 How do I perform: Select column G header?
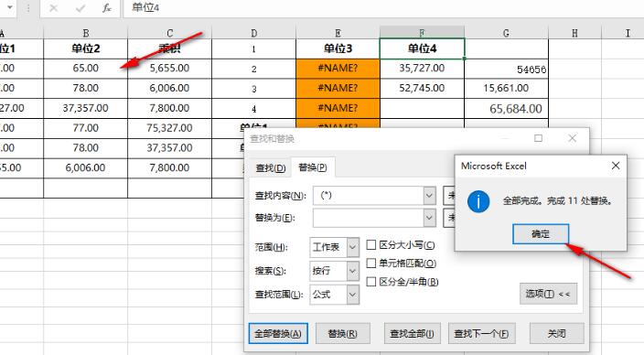(506, 33)
